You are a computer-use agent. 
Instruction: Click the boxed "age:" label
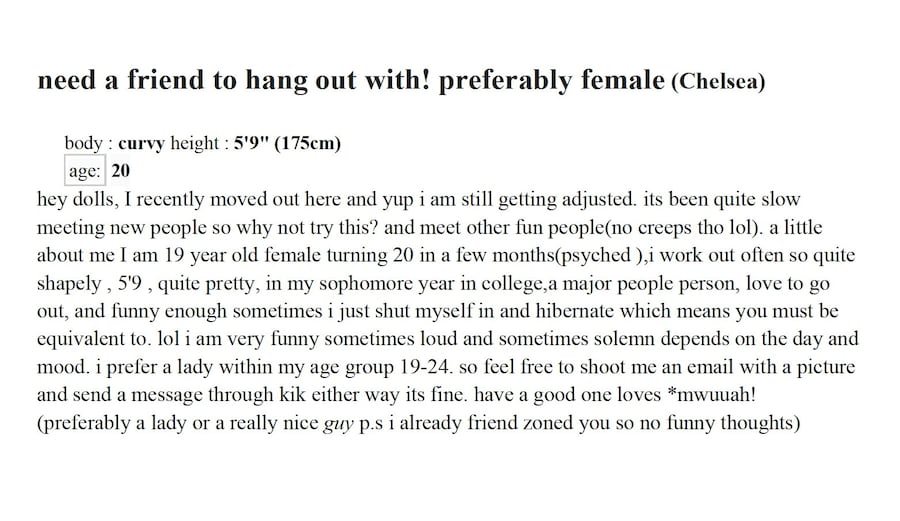[85, 170]
